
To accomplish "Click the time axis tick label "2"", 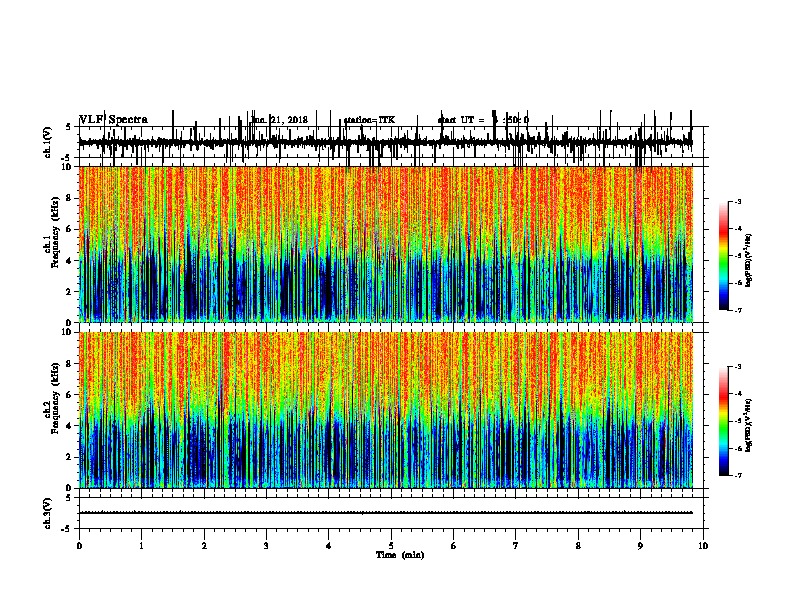I will point(204,546).
